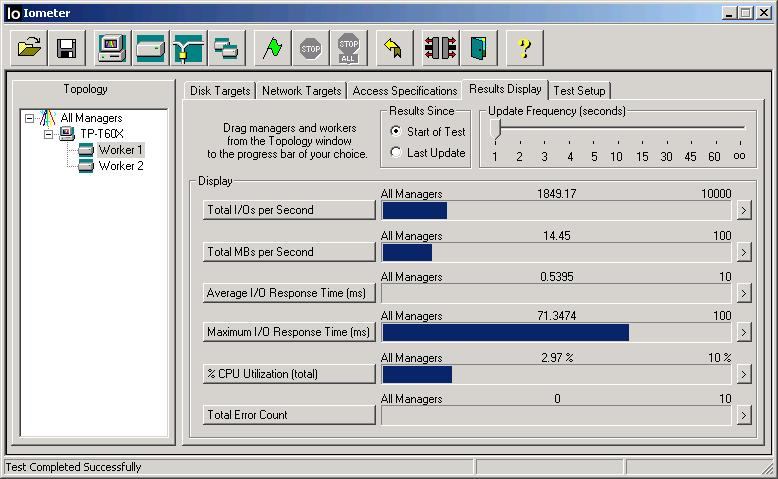Open details arrow for Average Response Time
The width and height of the screenshot is (778, 479).
click(743, 293)
